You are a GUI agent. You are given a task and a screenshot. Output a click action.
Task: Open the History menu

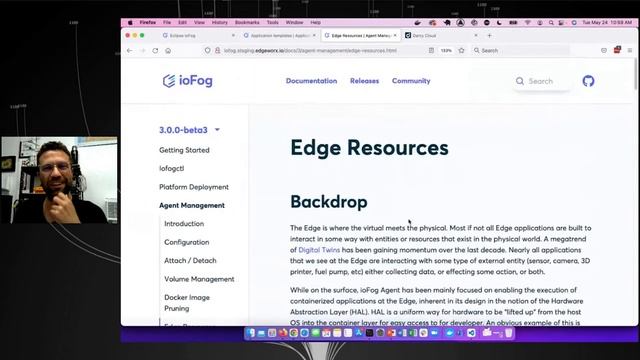pyautogui.click(x=220, y=23)
